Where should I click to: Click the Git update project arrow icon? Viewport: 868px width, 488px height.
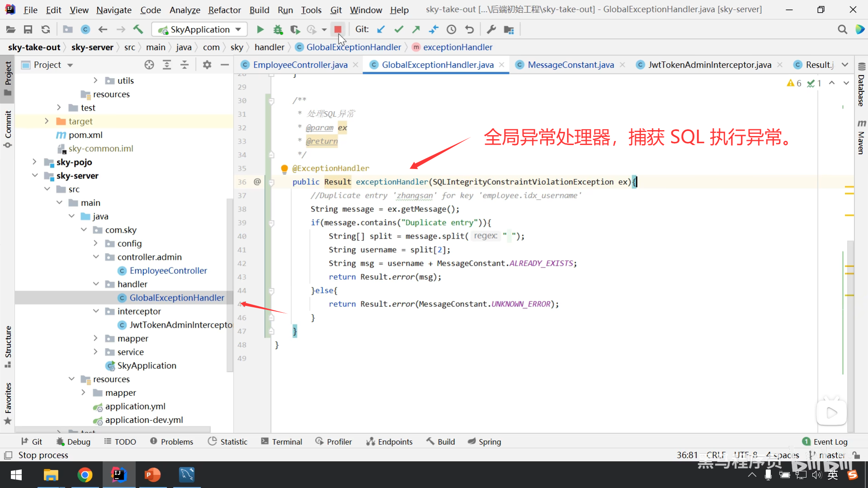tap(381, 29)
